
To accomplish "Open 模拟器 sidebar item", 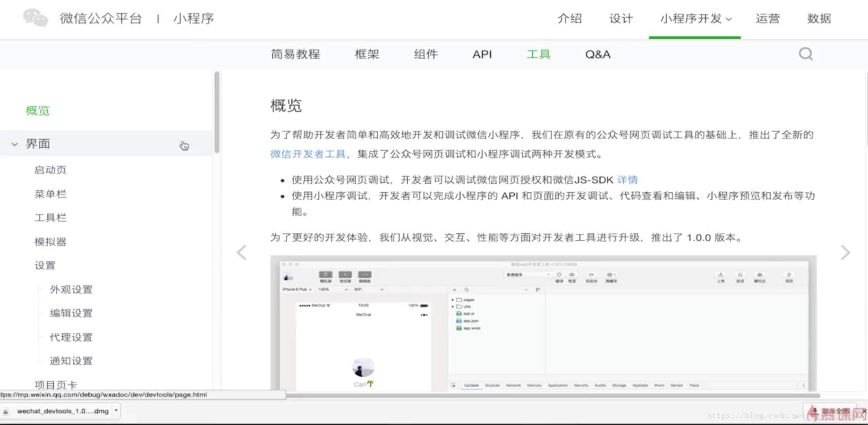I will click(x=51, y=242).
